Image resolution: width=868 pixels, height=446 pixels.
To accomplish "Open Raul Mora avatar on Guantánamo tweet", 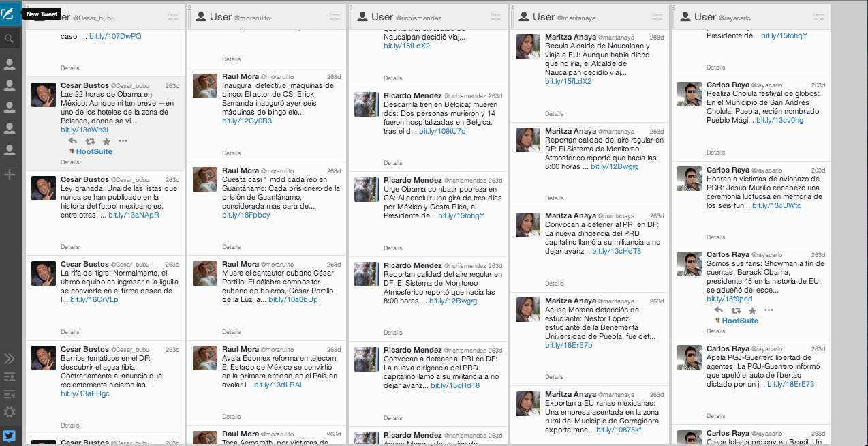I will [205, 179].
